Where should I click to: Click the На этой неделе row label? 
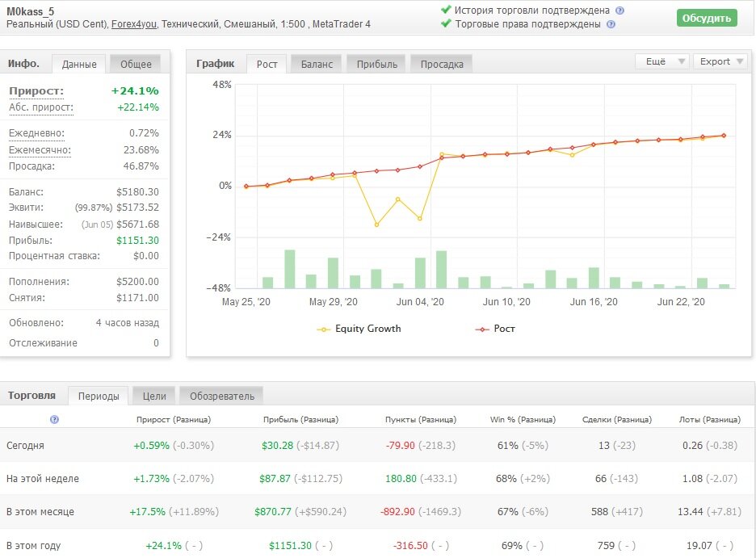[43, 479]
